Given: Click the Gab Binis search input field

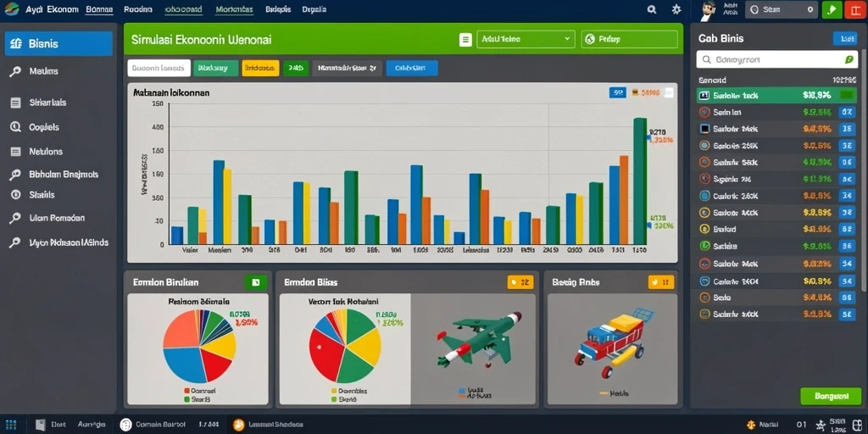Looking at the screenshot, I should pyautogui.click(x=776, y=60).
